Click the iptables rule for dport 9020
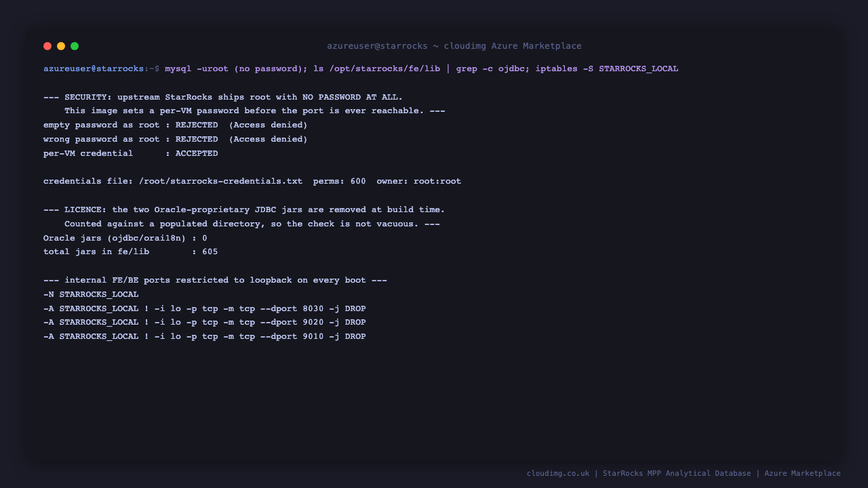868x488 pixels. point(205,323)
